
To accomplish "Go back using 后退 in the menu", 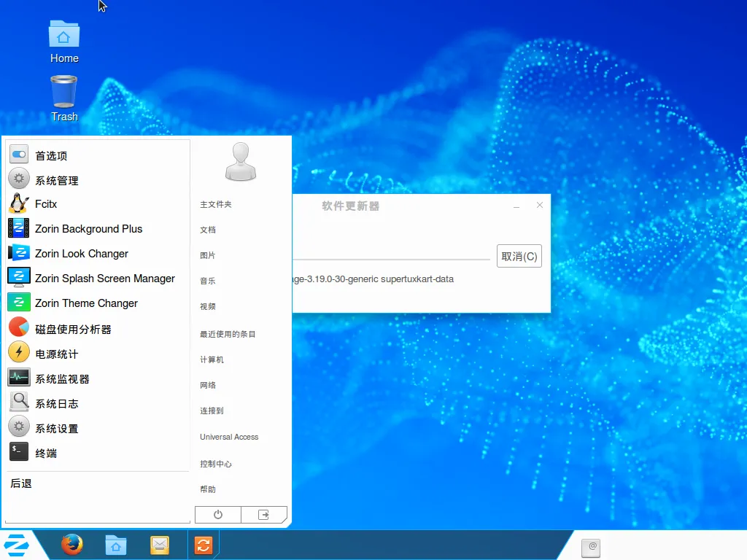I will [x=21, y=483].
